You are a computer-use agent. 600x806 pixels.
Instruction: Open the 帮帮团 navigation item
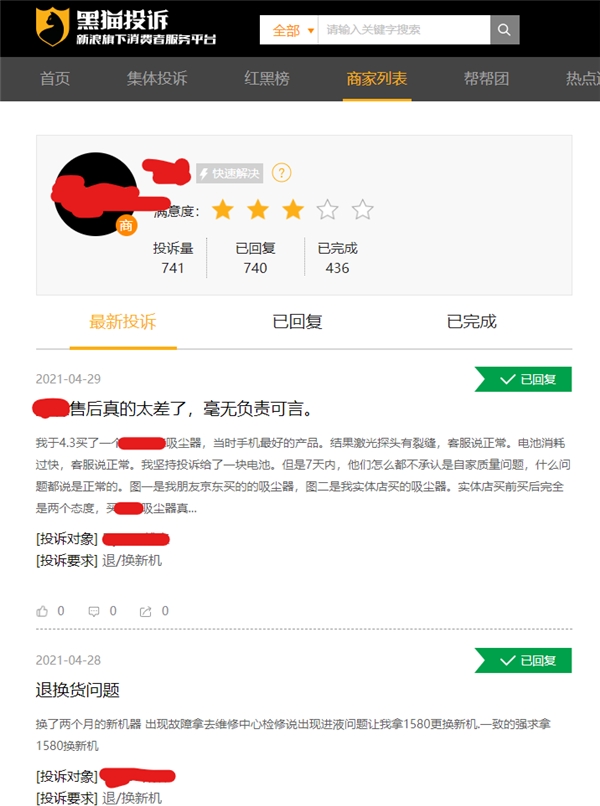click(x=486, y=79)
